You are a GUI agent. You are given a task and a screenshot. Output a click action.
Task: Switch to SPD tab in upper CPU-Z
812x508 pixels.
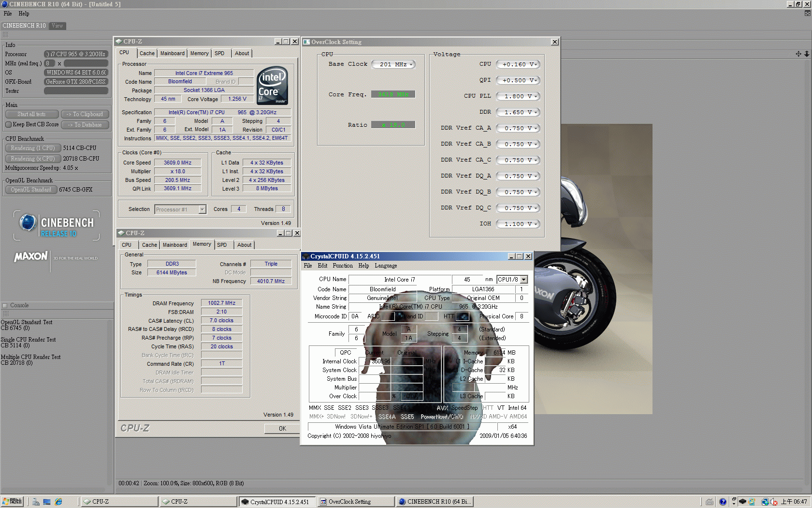pyautogui.click(x=219, y=53)
